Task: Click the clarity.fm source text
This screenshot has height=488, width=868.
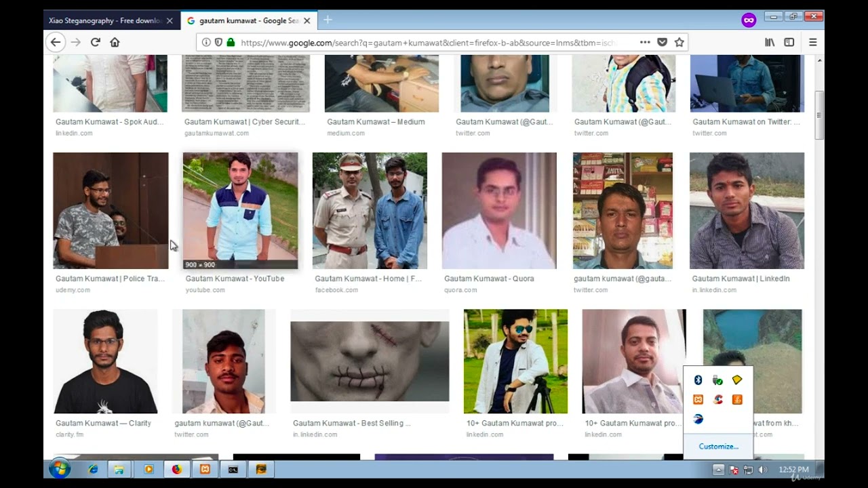Action: pos(70,434)
